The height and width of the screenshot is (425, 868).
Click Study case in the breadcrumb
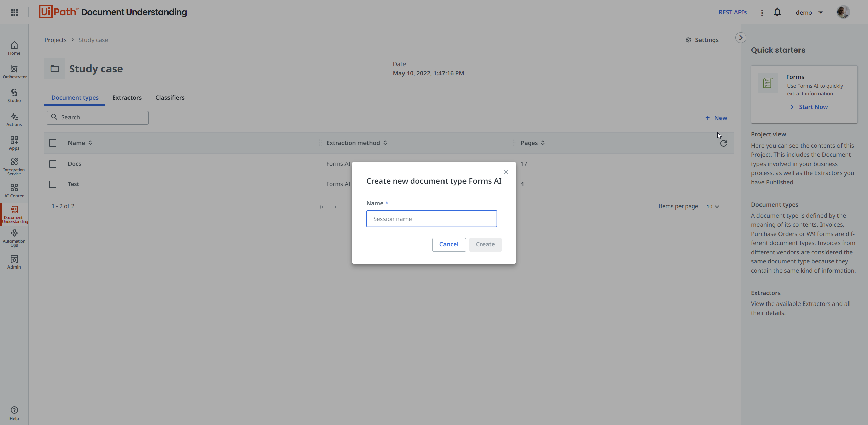tap(93, 40)
